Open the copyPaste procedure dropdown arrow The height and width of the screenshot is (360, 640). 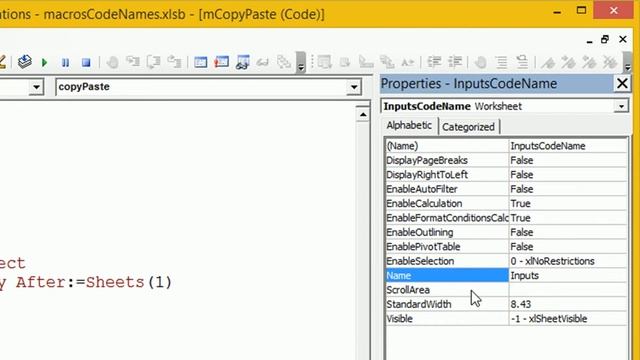click(x=354, y=87)
